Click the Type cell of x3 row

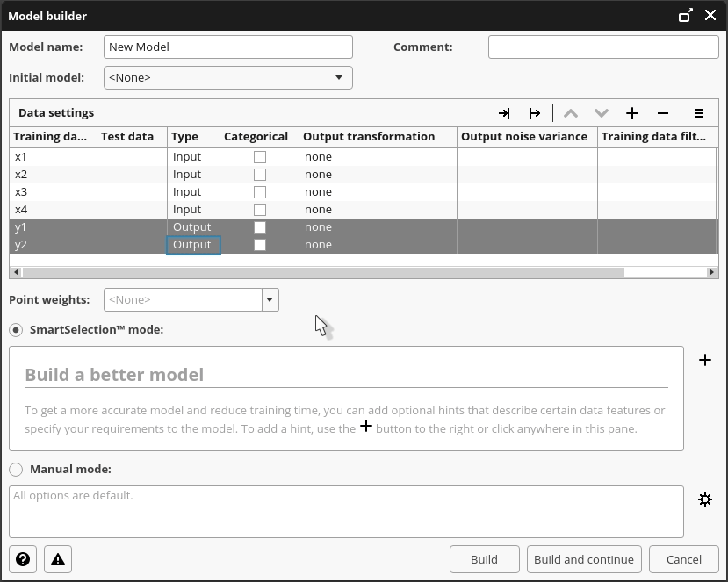(193, 192)
